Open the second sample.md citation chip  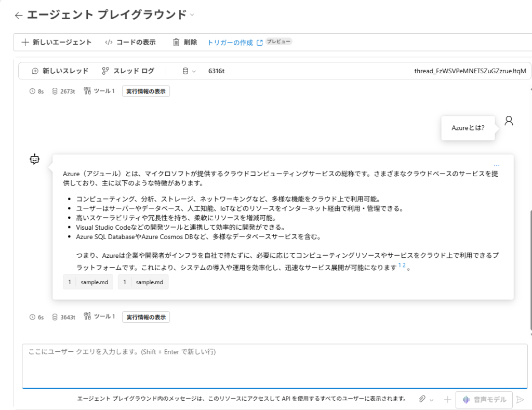(x=143, y=282)
